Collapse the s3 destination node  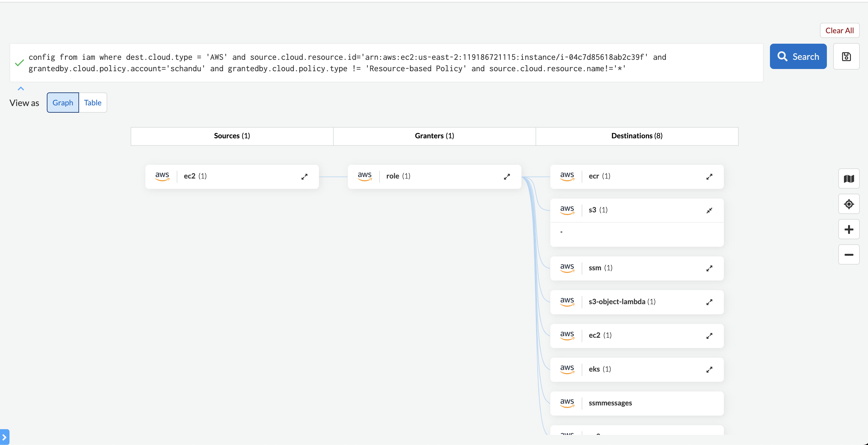[709, 210]
